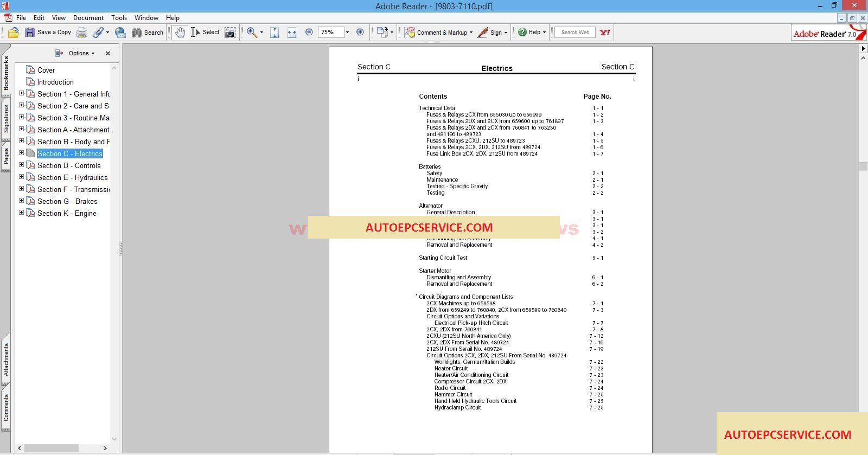The height and width of the screenshot is (455, 868).
Task: Switch to the Attachments side tab
Action: (x=6, y=358)
